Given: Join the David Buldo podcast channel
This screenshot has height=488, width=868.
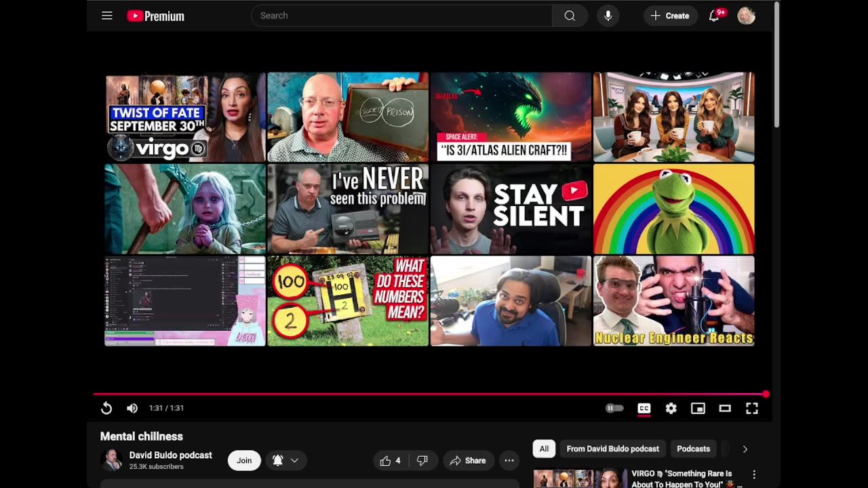Looking at the screenshot, I should coord(244,461).
